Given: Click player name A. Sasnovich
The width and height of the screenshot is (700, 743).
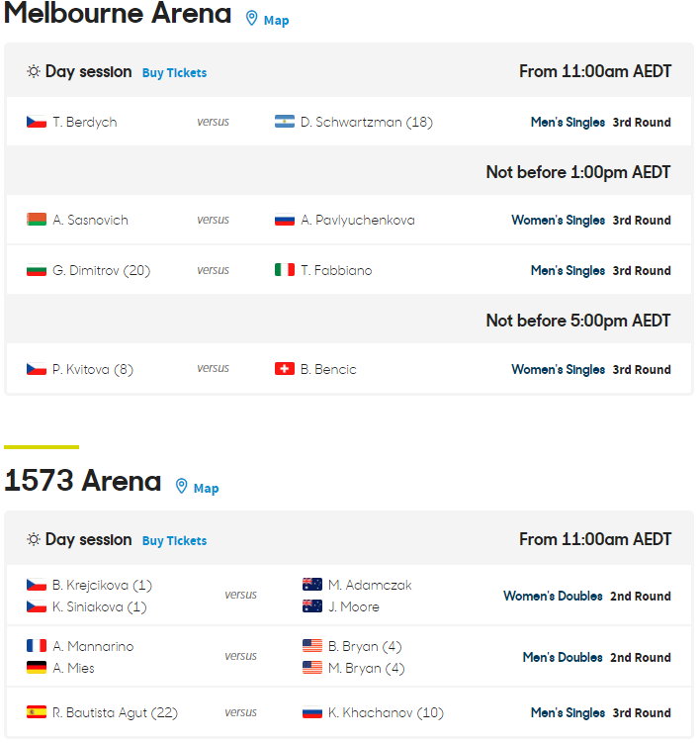Looking at the screenshot, I should tap(90, 221).
